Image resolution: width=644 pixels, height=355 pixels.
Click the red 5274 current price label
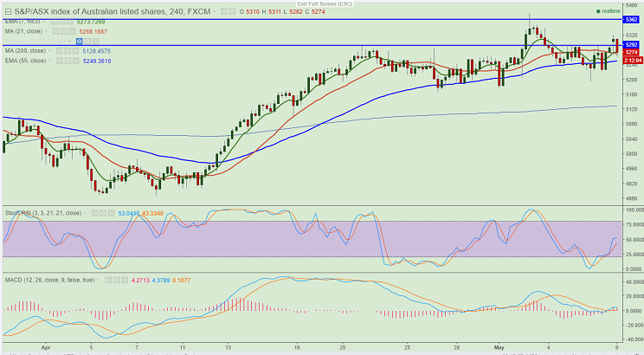[x=631, y=53]
